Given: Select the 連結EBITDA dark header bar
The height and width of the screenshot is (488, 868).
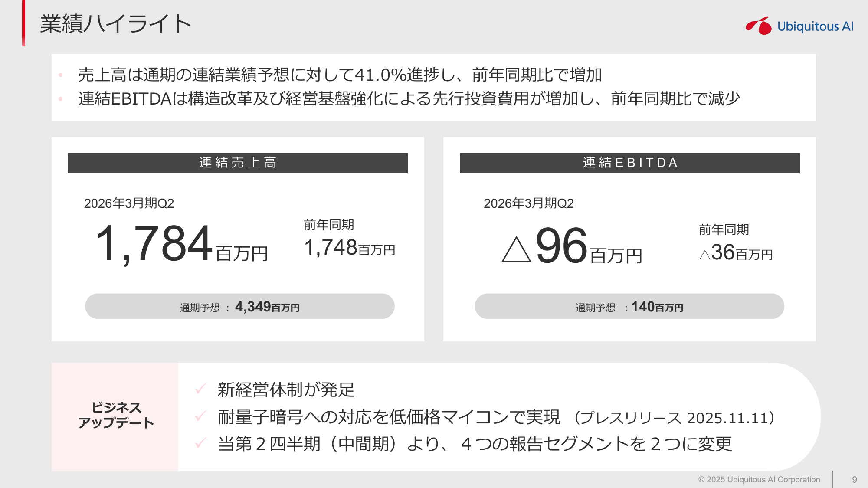Looking at the screenshot, I should (x=629, y=163).
